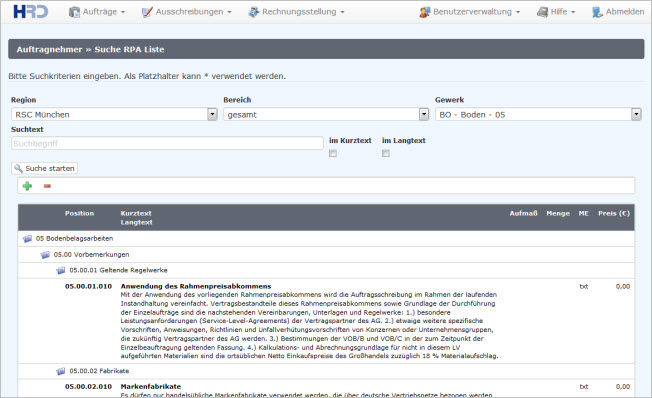Open the Ausschreibungen menu
The height and width of the screenshot is (398, 652).
[x=187, y=12]
